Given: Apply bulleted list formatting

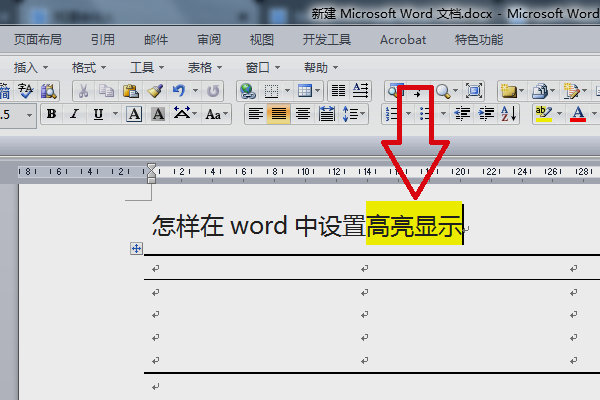Looking at the screenshot, I should pyautogui.click(x=427, y=114).
